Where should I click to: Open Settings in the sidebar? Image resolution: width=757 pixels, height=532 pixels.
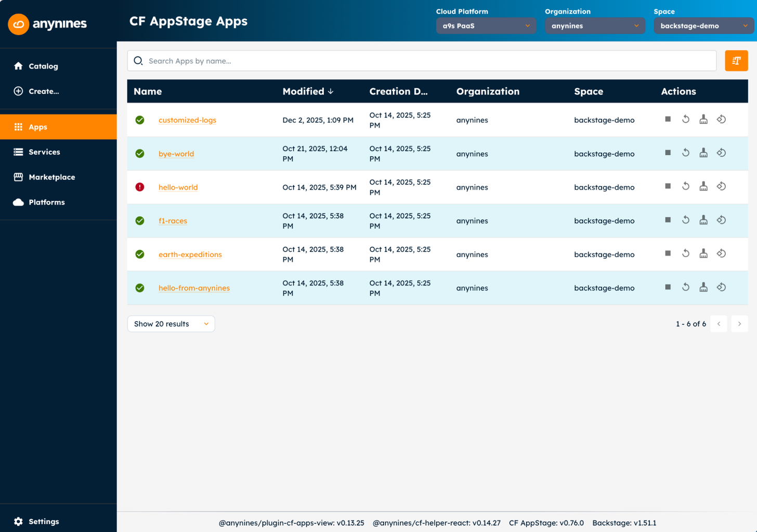(x=58, y=522)
